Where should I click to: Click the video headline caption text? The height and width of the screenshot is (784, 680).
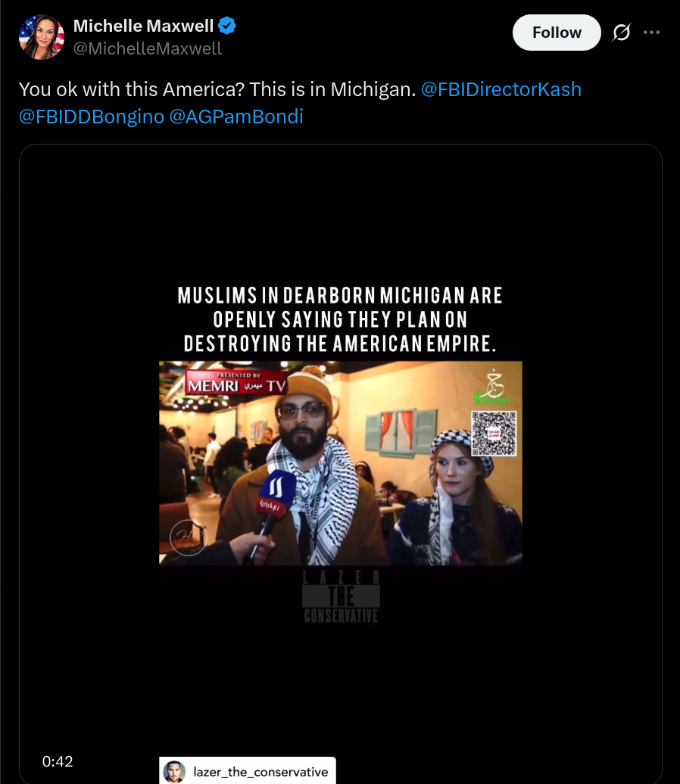(x=340, y=319)
